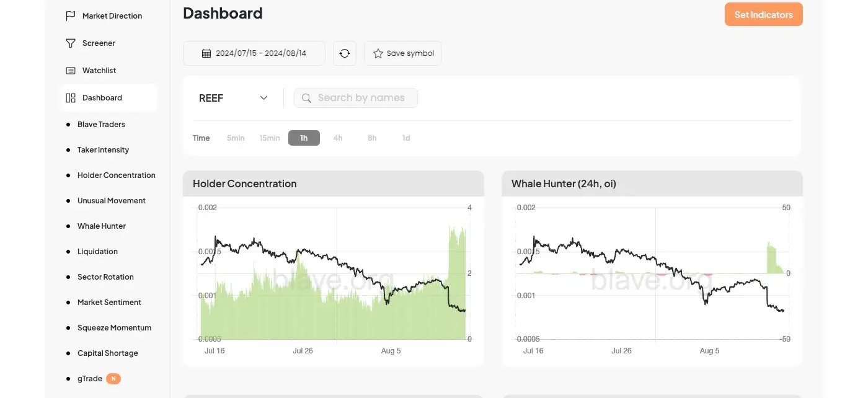The height and width of the screenshot is (398, 868).
Task: Click the Market Direction flag icon
Action: click(x=71, y=15)
